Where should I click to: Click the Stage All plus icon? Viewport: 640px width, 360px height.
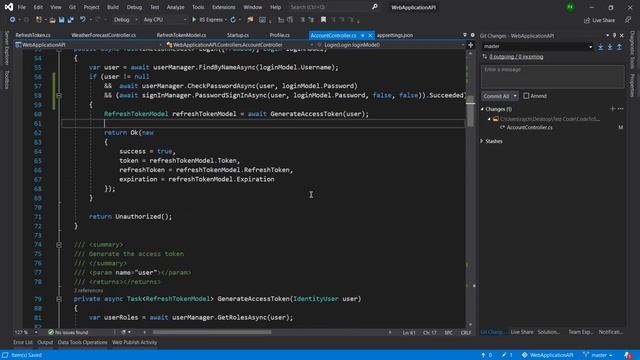[612, 109]
